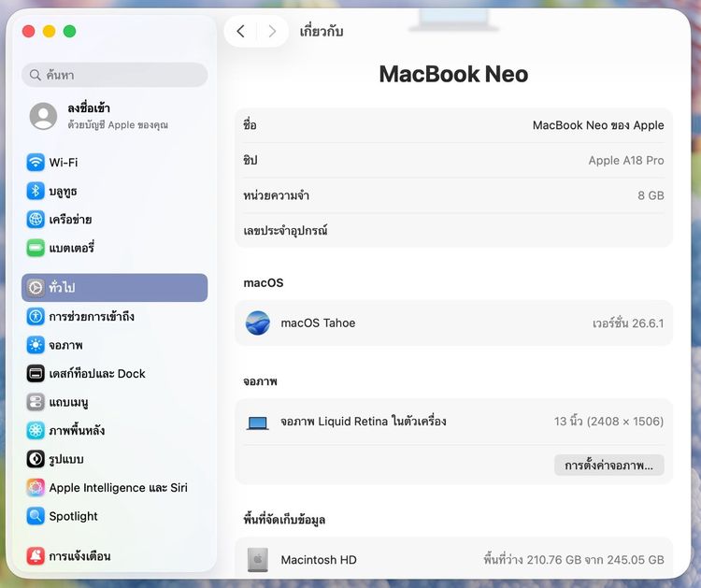Select the ทั่วไป sidebar label
The height and width of the screenshot is (588, 701).
(x=62, y=288)
